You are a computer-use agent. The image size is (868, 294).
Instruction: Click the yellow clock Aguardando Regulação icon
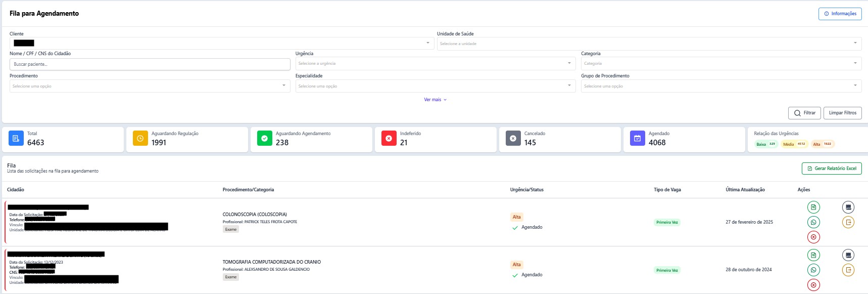140,138
